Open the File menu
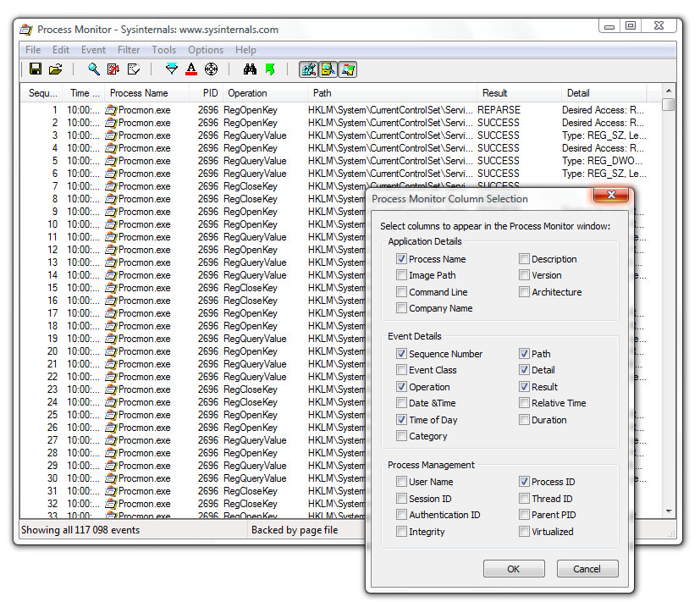The height and width of the screenshot is (602, 700). point(33,50)
